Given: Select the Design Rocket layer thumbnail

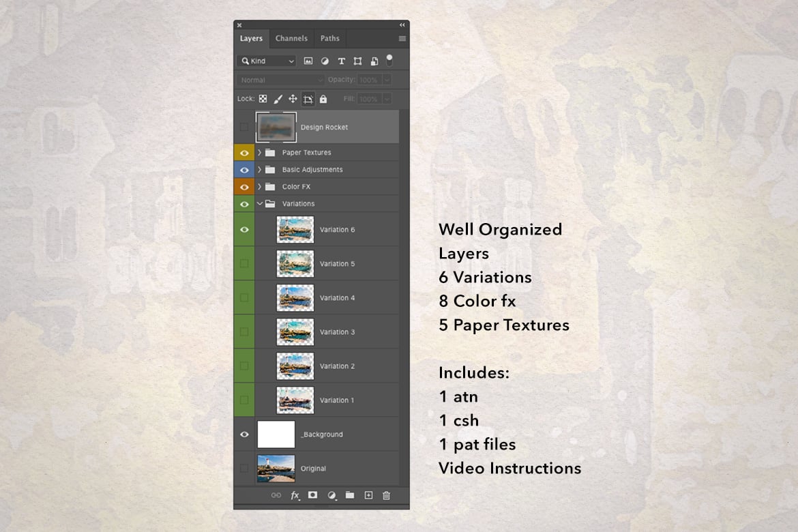Looking at the screenshot, I should click(276, 128).
